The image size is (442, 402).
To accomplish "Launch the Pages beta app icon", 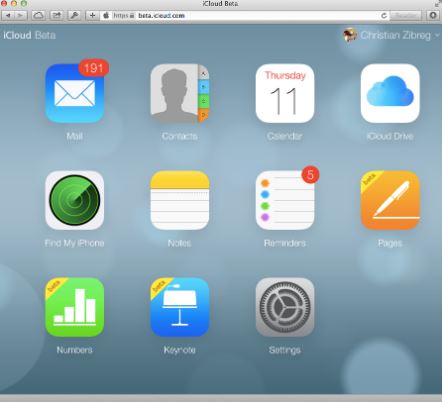I will pyautogui.click(x=390, y=200).
